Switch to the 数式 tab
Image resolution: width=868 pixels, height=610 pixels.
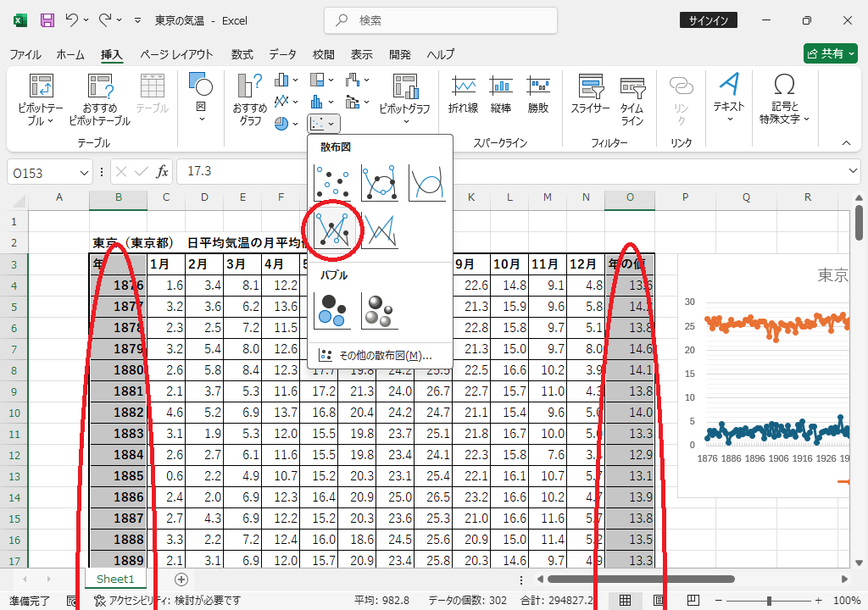(x=242, y=54)
